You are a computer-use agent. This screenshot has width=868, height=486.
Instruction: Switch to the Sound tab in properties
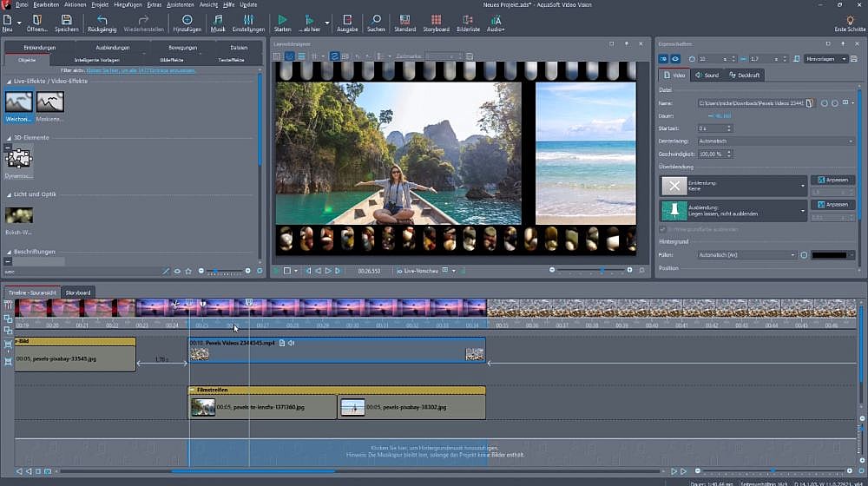(707, 76)
